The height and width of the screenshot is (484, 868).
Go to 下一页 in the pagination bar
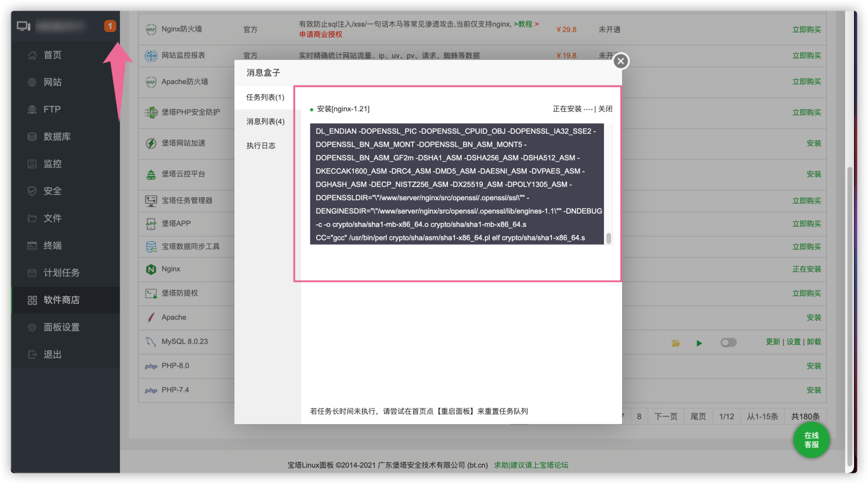665,416
